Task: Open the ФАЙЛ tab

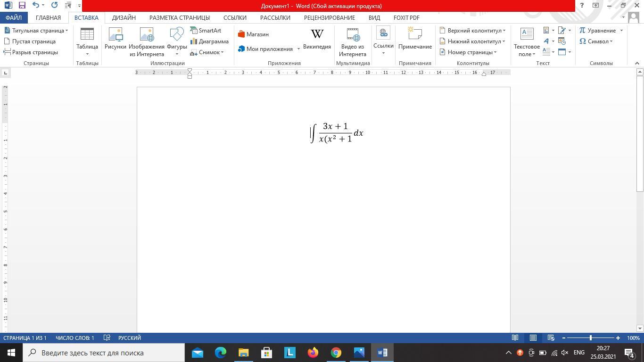Action: pyautogui.click(x=14, y=17)
